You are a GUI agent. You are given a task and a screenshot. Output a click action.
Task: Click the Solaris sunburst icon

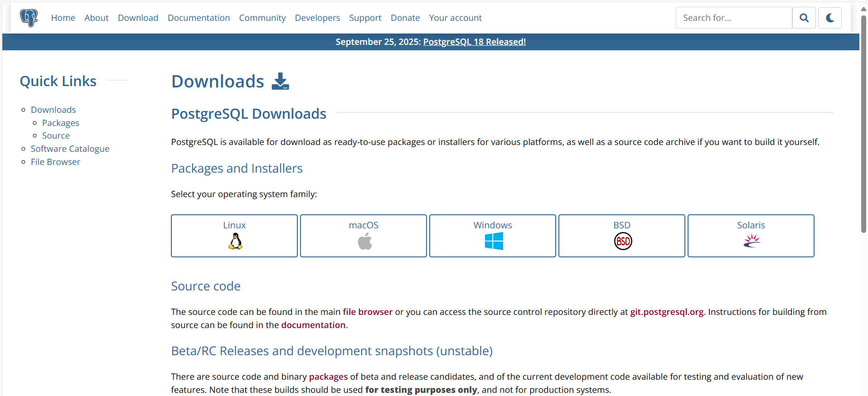[752, 241]
